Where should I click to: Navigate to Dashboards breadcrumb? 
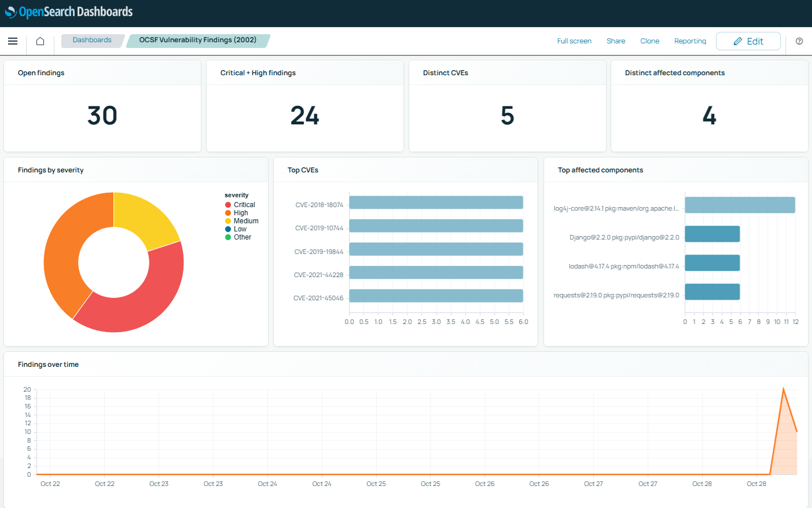tap(92, 41)
